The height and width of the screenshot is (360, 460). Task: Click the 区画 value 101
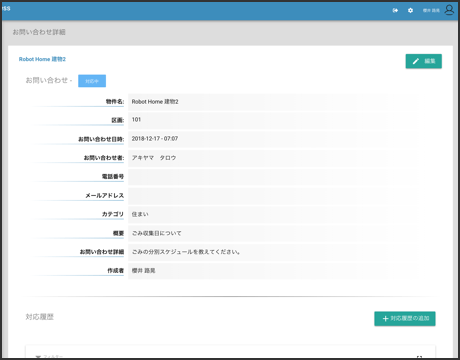point(136,120)
